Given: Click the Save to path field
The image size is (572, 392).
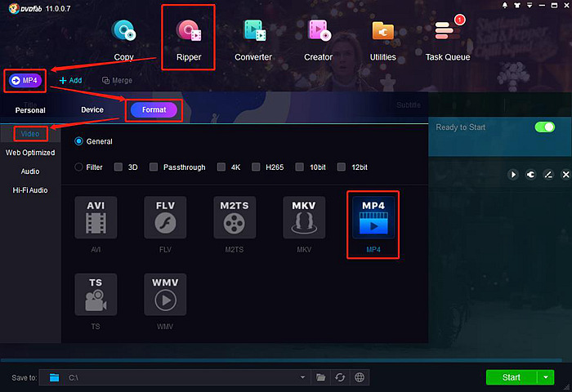Looking at the screenshot, I should (x=174, y=377).
